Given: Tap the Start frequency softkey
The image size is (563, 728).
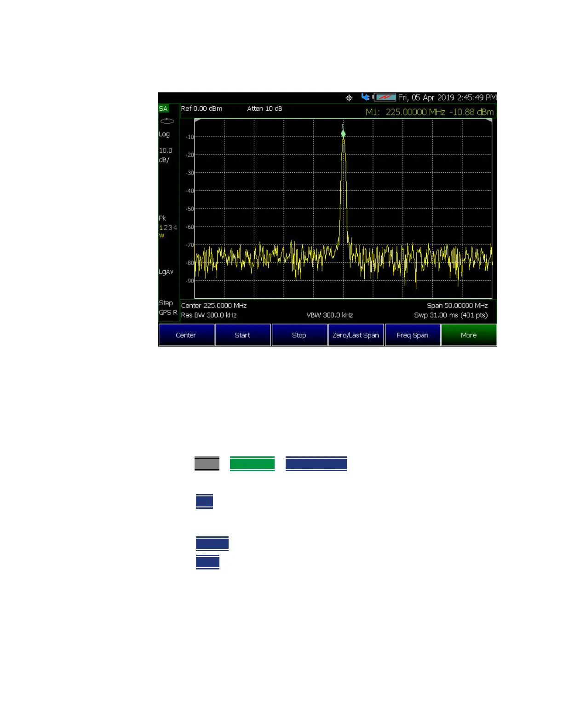Looking at the screenshot, I should click(x=243, y=335).
